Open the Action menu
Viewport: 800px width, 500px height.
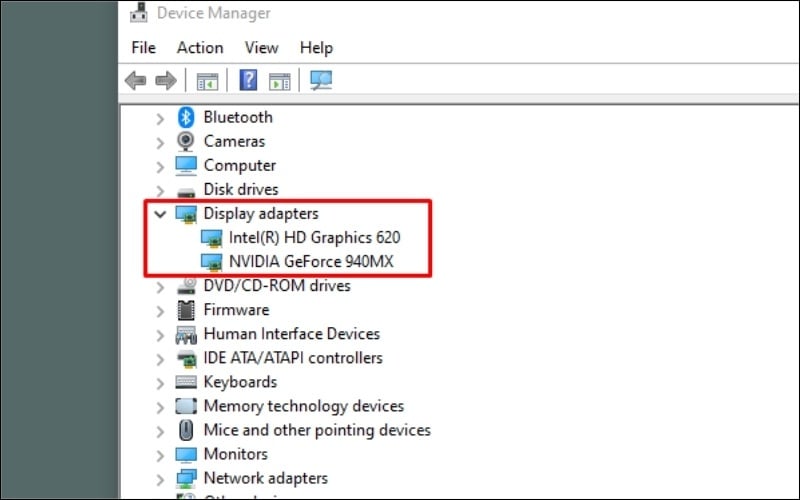pyautogui.click(x=200, y=47)
